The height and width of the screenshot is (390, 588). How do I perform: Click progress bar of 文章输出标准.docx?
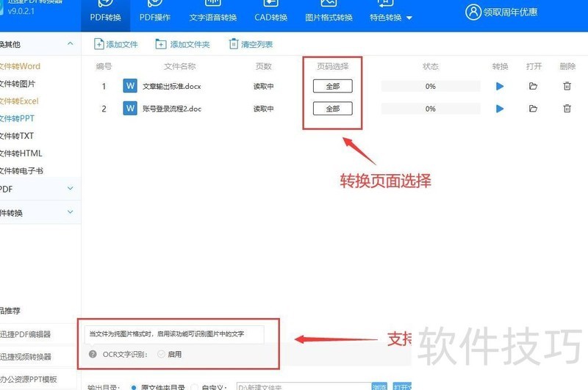pos(430,87)
